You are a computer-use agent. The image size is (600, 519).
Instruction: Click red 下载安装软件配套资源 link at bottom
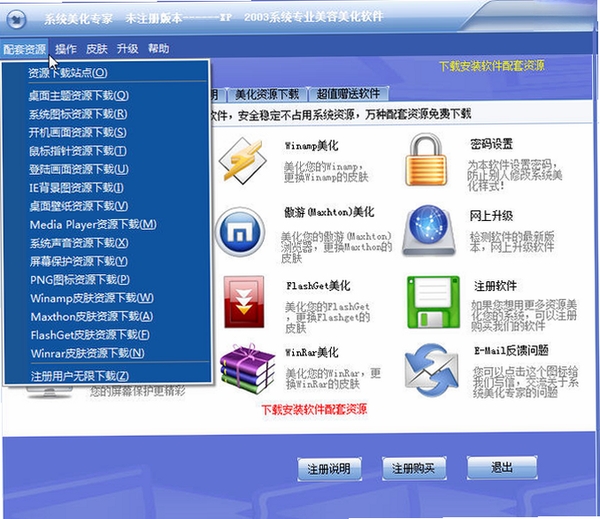pyautogui.click(x=314, y=410)
